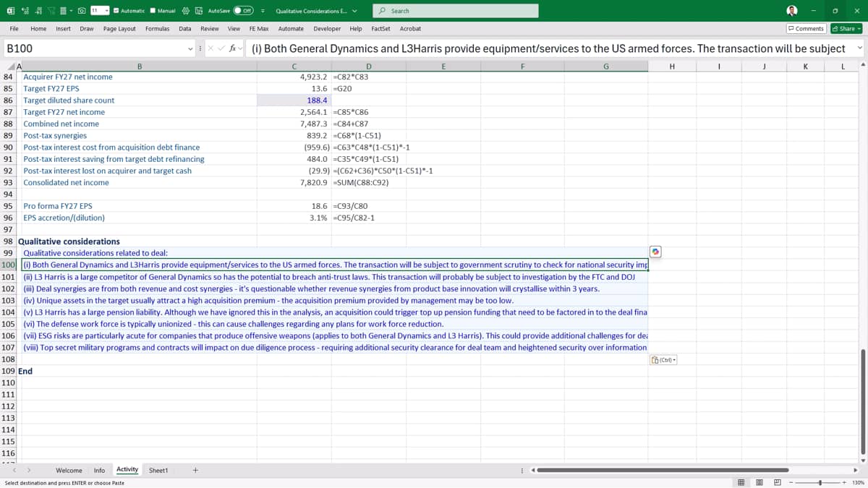
Task: Open the Share button dropdown
Action: 859,28
